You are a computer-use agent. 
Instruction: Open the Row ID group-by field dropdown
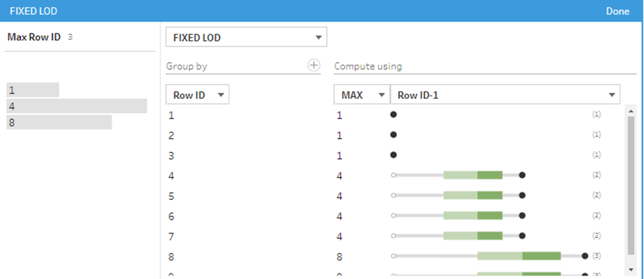pyautogui.click(x=198, y=95)
